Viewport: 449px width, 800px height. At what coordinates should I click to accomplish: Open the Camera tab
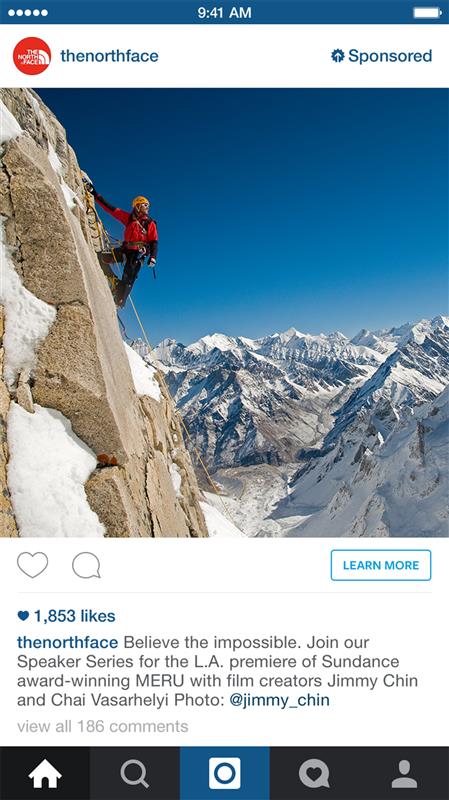(x=224, y=773)
